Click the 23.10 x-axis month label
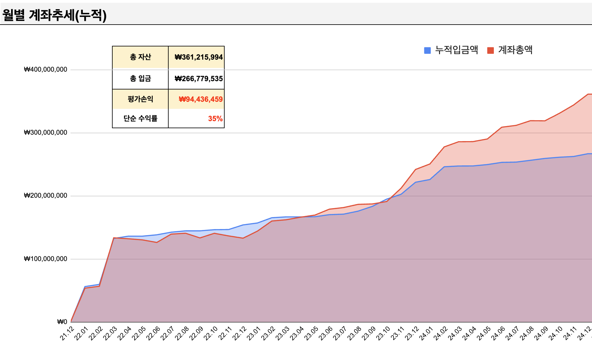592x364 pixels. coord(383,334)
